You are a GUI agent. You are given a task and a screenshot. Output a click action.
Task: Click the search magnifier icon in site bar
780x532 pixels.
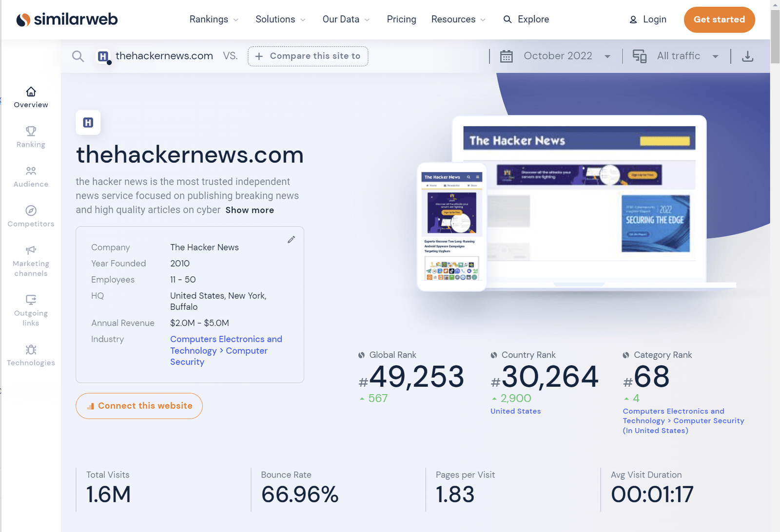78,56
